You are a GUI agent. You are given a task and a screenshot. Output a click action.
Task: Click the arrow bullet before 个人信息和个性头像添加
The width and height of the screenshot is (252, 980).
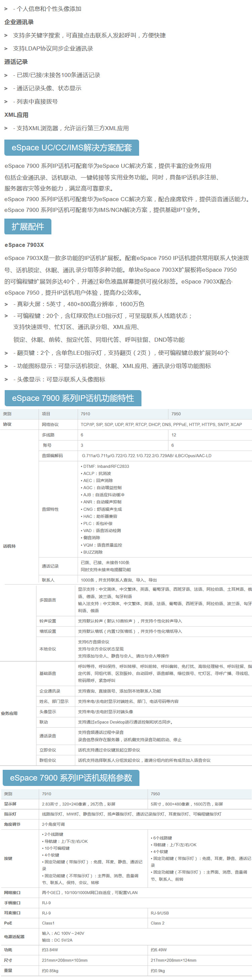[x=6, y=9]
